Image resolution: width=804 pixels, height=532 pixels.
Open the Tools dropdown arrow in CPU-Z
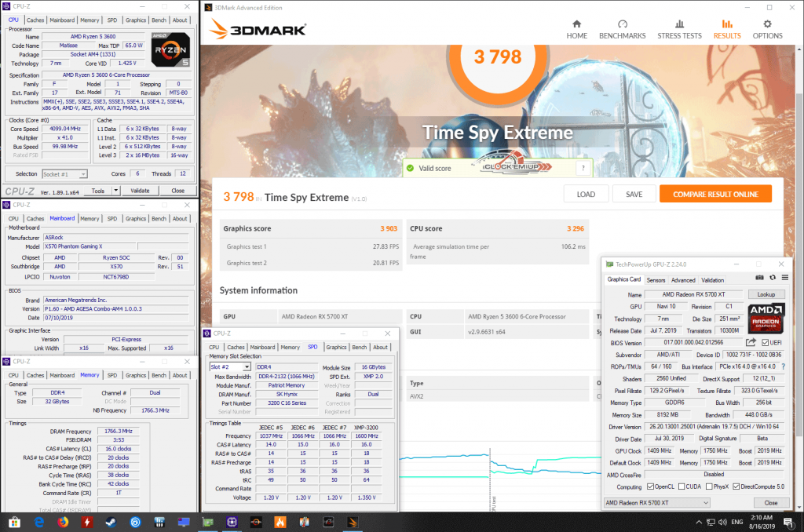116,191
